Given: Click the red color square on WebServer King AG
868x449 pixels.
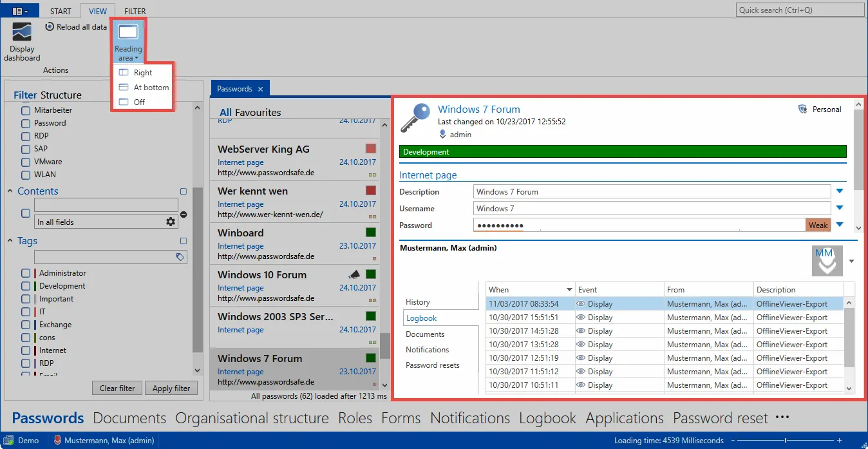Looking at the screenshot, I should [371, 149].
